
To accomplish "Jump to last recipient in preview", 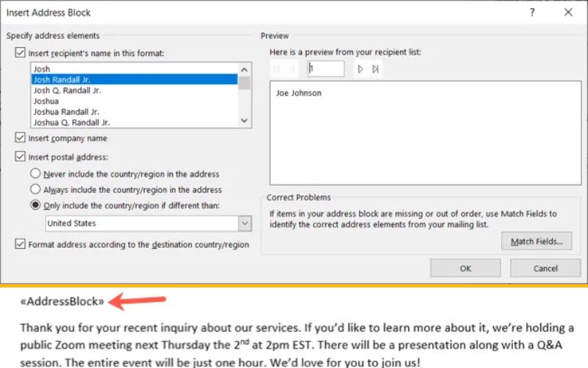I will pyautogui.click(x=375, y=69).
